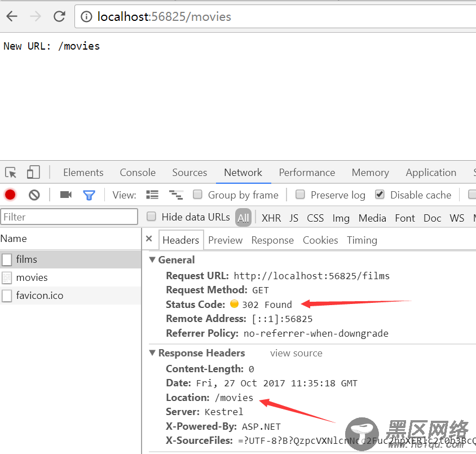Go back with the browser back arrow
This screenshot has width=476, height=454.
pyautogui.click(x=12, y=16)
